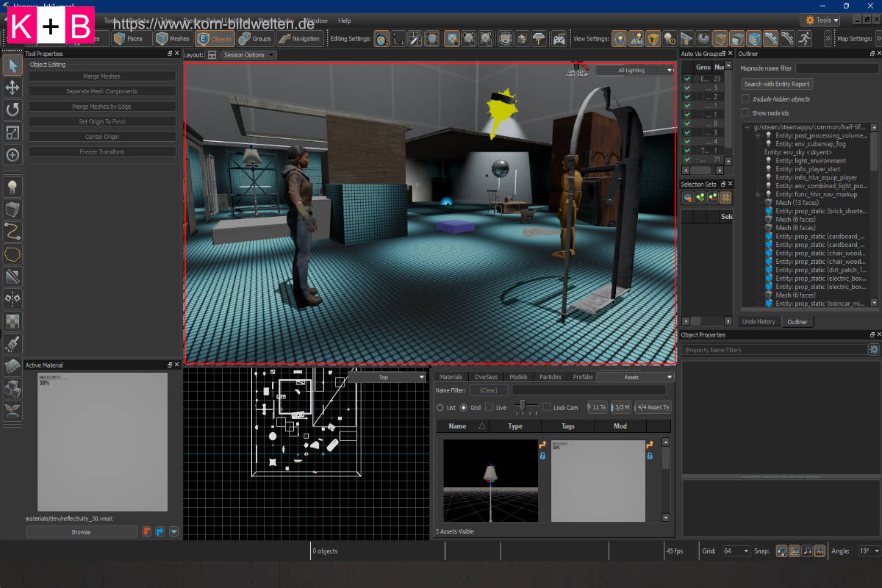The image size is (882, 588).
Task: Switch to the Undo History tab
Action: [x=759, y=321]
